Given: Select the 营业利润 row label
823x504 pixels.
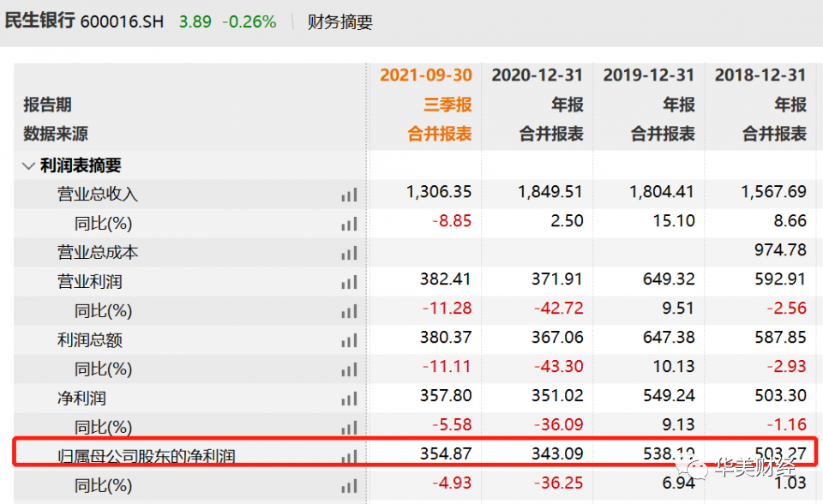Looking at the screenshot, I should tap(90, 282).
